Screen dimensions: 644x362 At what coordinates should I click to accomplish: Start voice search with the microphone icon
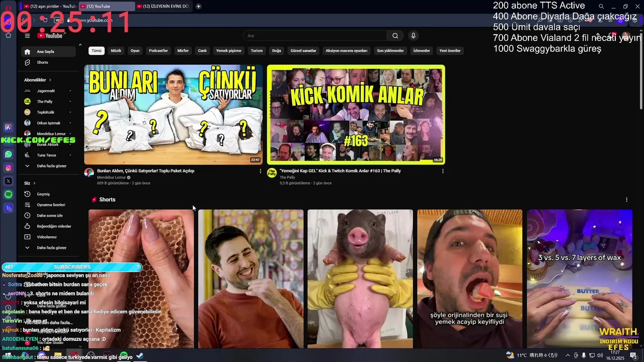413,36
